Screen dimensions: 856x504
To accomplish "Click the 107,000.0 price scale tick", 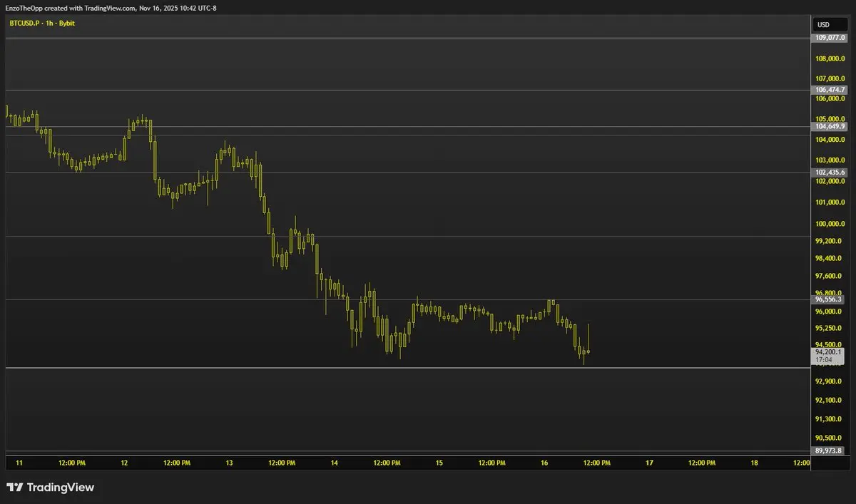I will pos(830,78).
